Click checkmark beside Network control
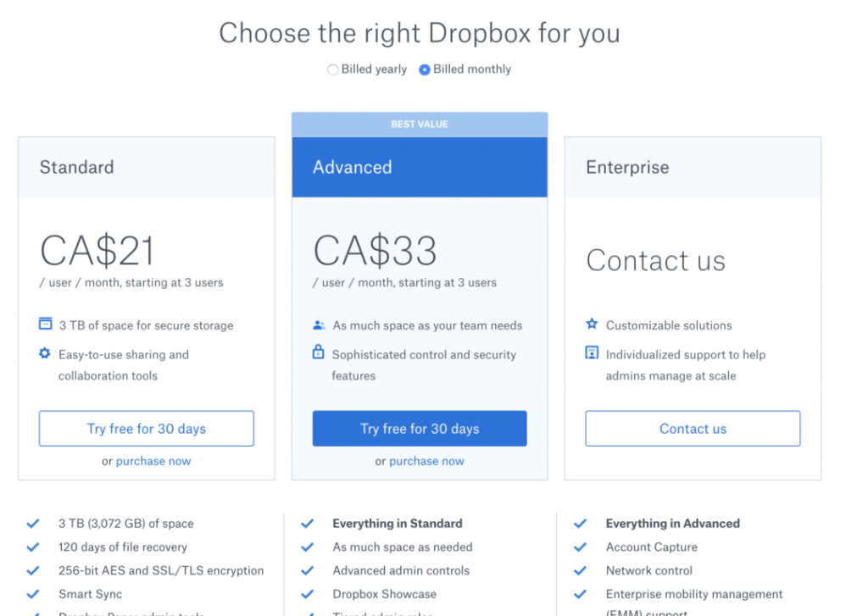 (x=580, y=570)
